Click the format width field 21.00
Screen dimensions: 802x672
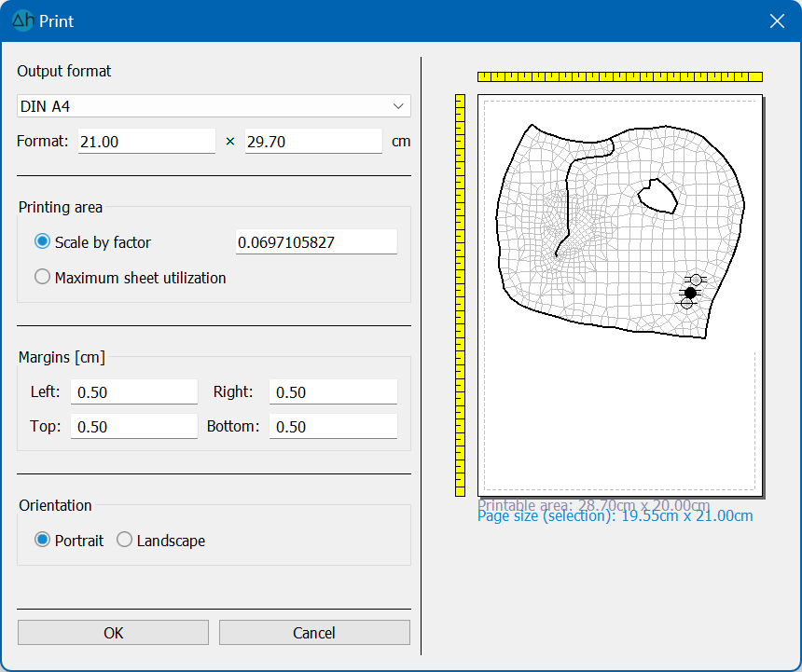click(x=146, y=141)
